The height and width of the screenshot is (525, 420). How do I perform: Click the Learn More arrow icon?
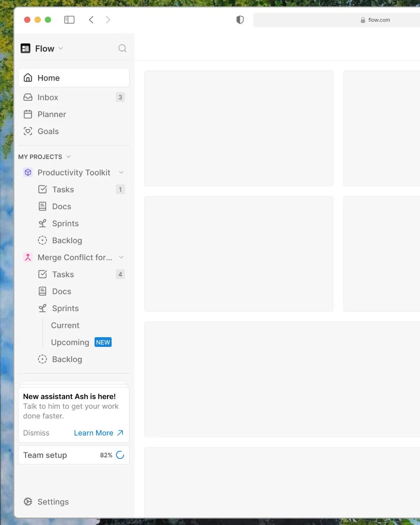120,433
